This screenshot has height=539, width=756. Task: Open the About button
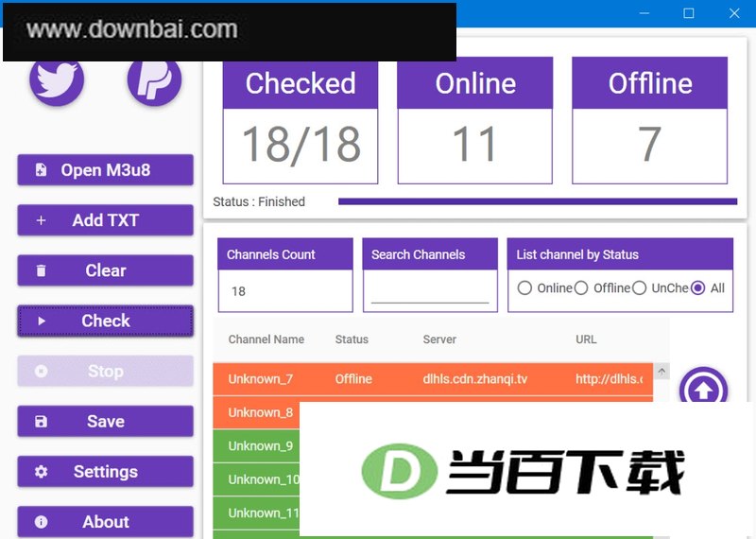(x=105, y=522)
